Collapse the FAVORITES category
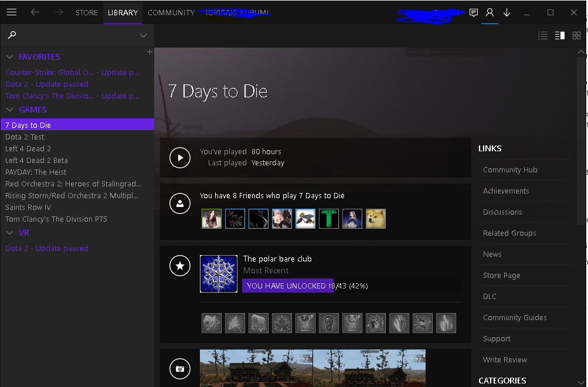 click(10, 57)
